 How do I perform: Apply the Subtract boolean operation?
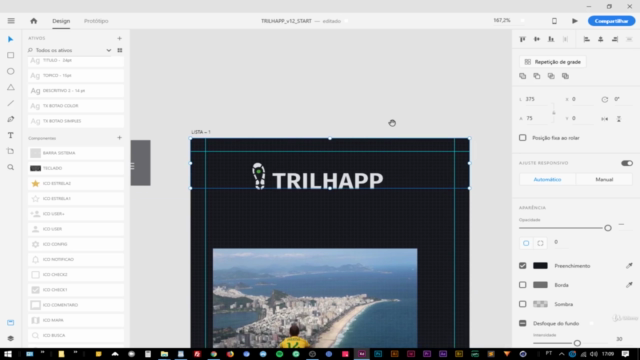[x=537, y=76]
